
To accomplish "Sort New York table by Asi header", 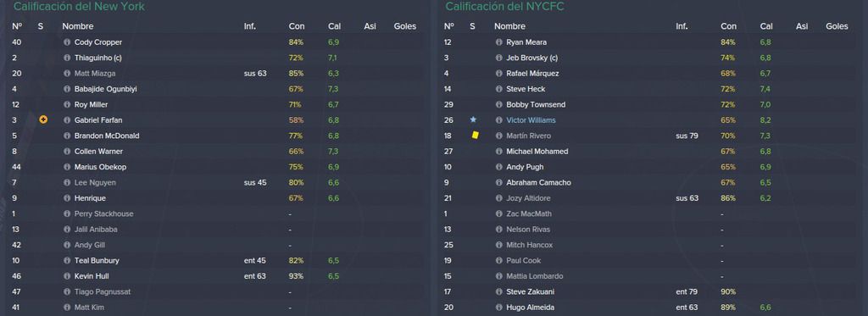I will (x=370, y=26).
